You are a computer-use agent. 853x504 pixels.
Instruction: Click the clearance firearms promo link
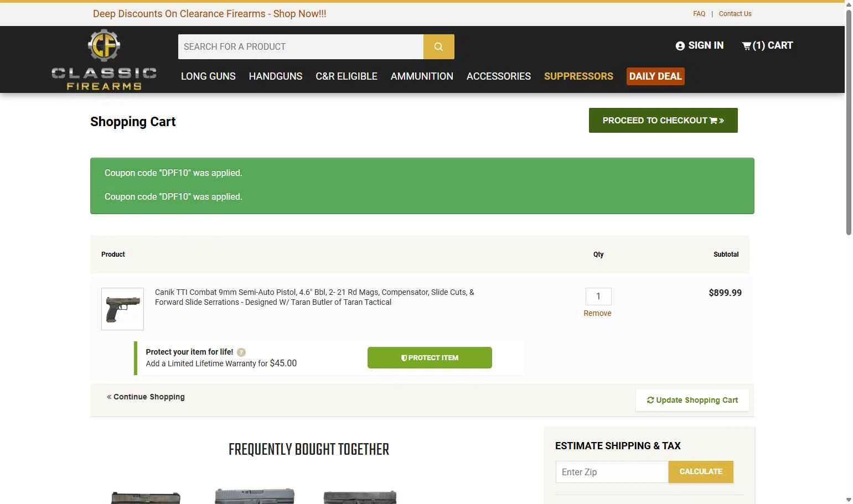[210, 14]
